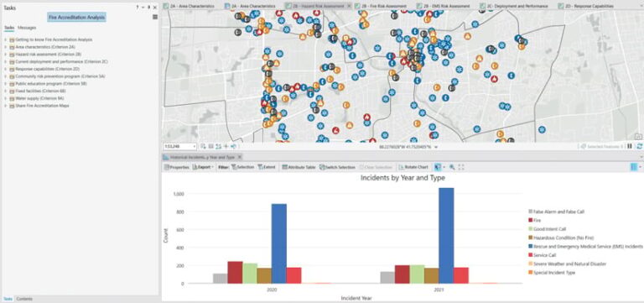Click chart full extent icon
Screen dimensions: 644x303
461,167
